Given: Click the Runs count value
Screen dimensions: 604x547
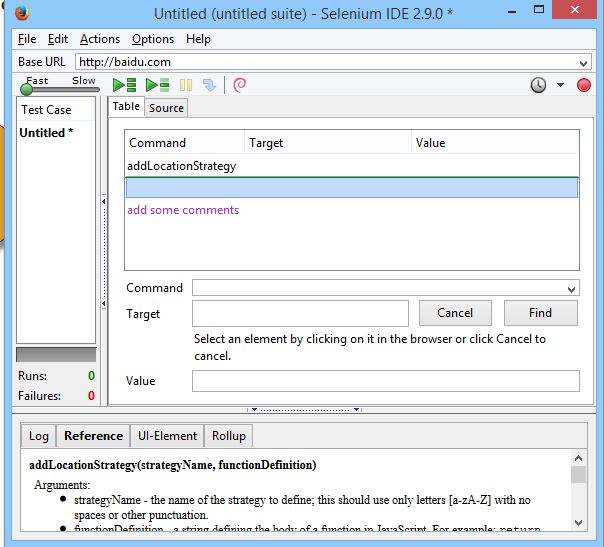Looking at the screenshot, I should [x=91, y=376].
